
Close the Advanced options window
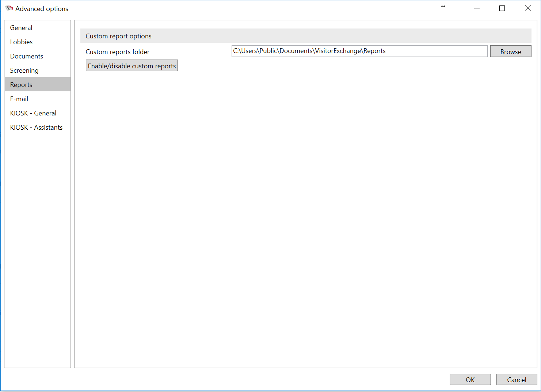point(528,8)
